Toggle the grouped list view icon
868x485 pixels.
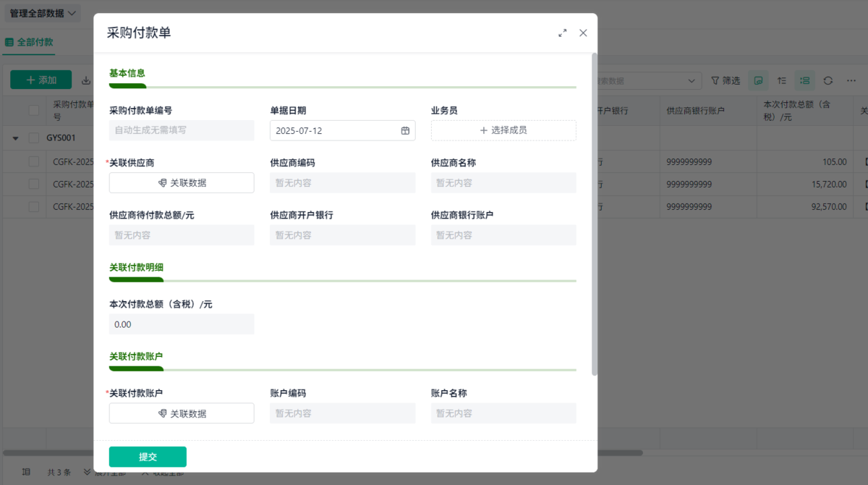pyautogui.click(x=805, y=80)
